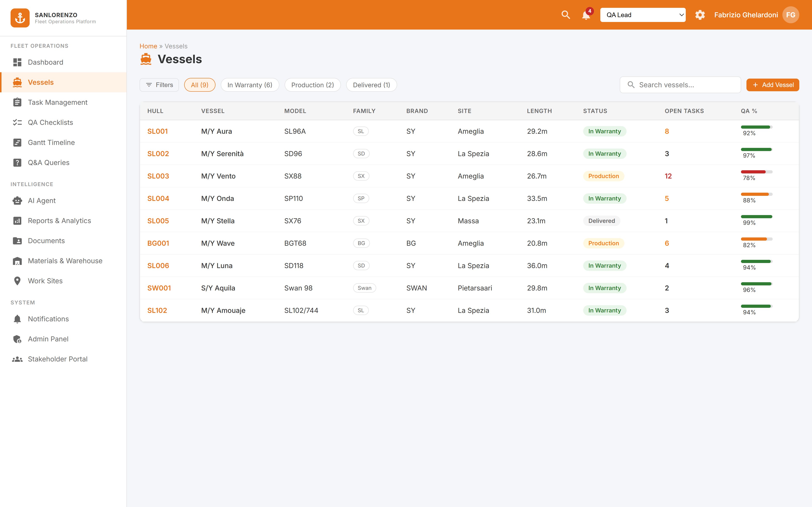Go to Home via the breadcrumb

148,46
